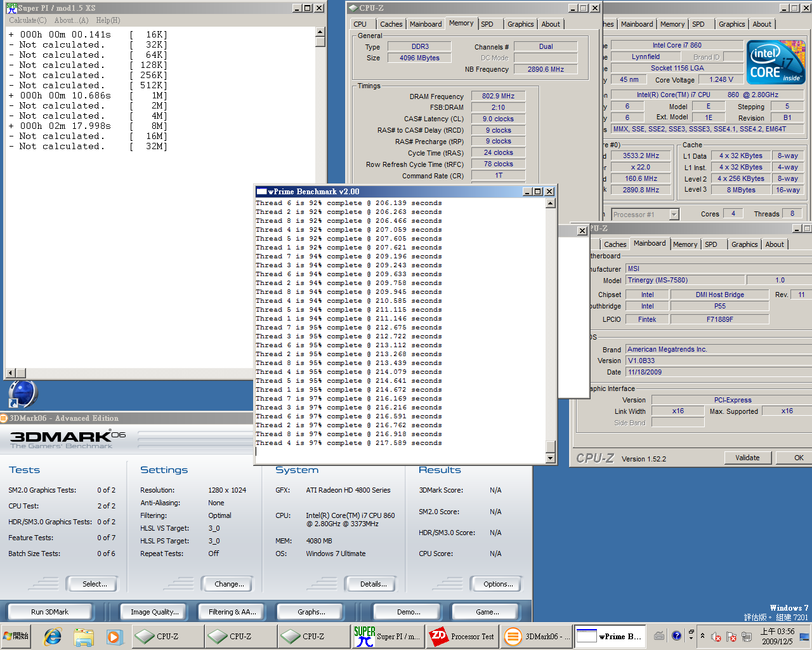Click the CPU-Z Memory window title icon

[352, 8]
